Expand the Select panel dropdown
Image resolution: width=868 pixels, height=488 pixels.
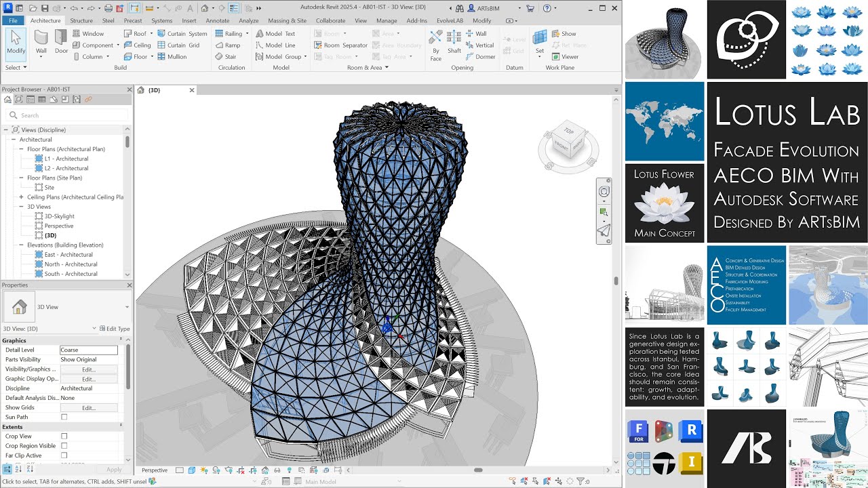coord(16,68)
